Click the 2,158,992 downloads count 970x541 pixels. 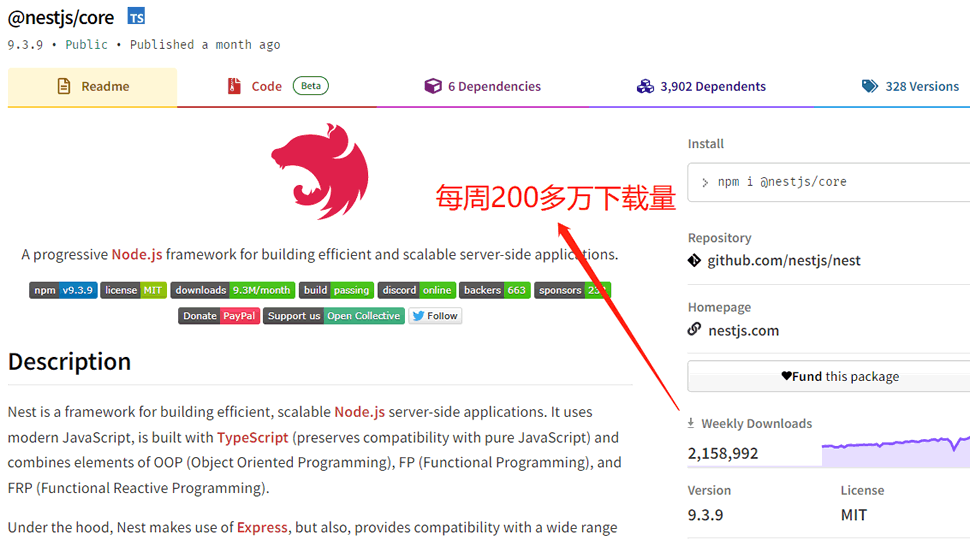point(723,453)
